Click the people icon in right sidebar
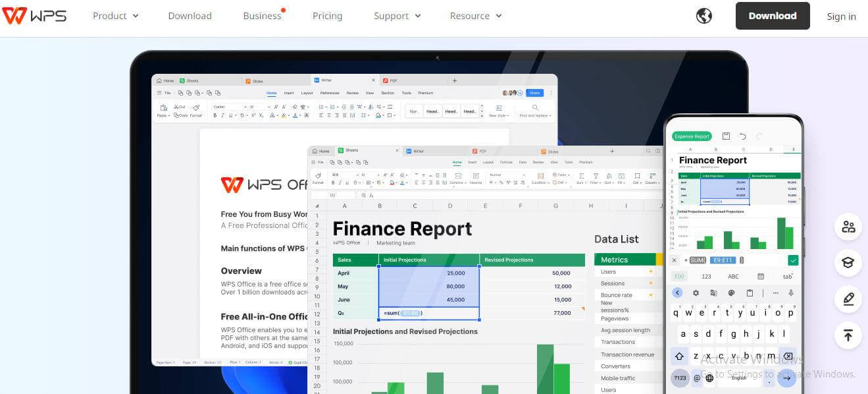Image resolution: width=868 pixels, height=394 pixels. pyautogui.click(x=848, y=227)
